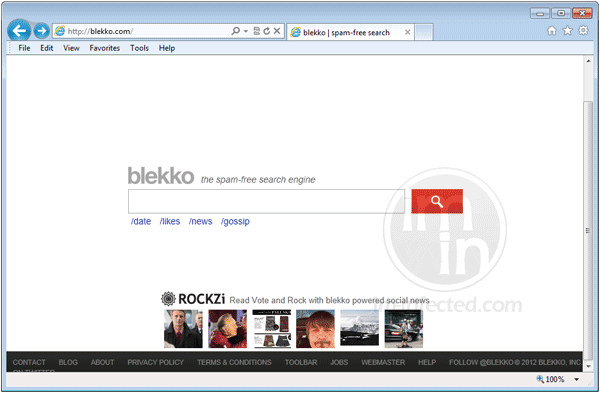Expand the zoom level dropdown arrow
The width and height of the screenshot is (600, 393).
576,379
